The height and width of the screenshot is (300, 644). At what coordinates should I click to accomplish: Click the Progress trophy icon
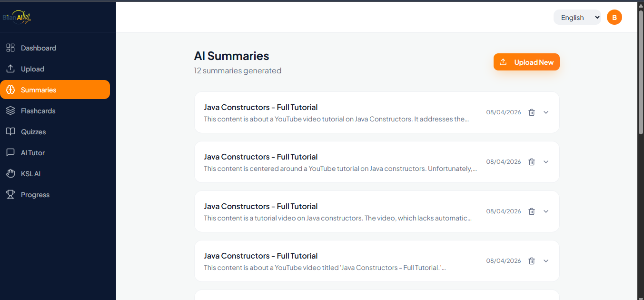tap(10, 195)
